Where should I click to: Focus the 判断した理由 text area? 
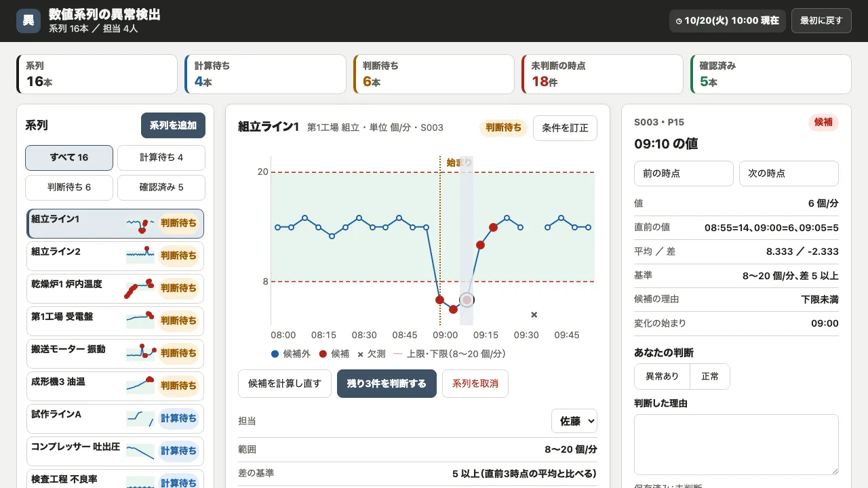coord(736,445)
